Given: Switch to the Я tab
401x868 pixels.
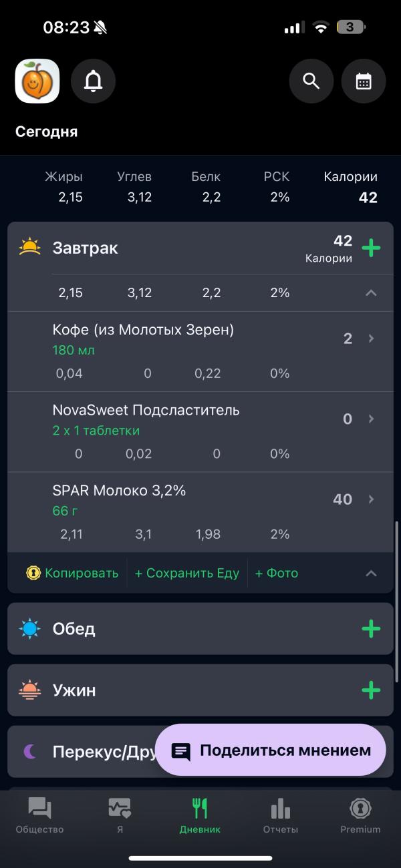Looking at the screenshot, I should pos(120,816).
